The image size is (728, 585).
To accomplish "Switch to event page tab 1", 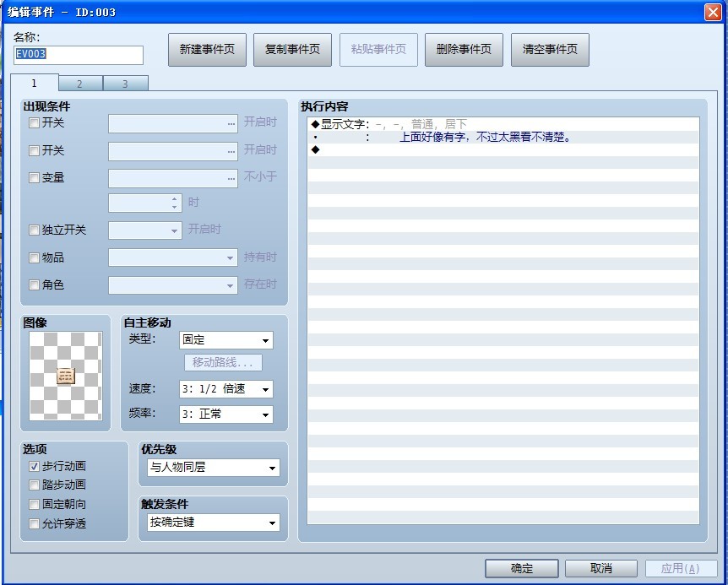I will coord(35,83).
